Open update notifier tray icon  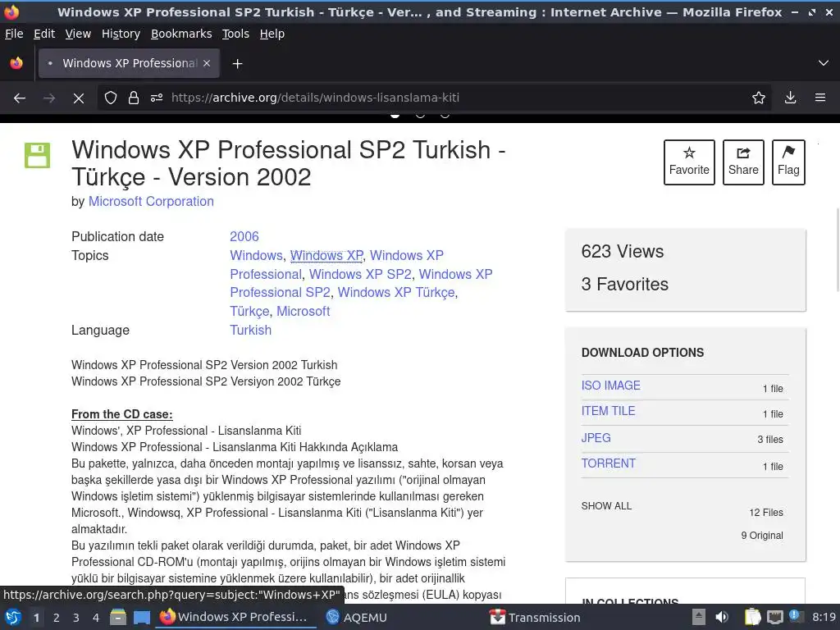(x=795, y=616)
